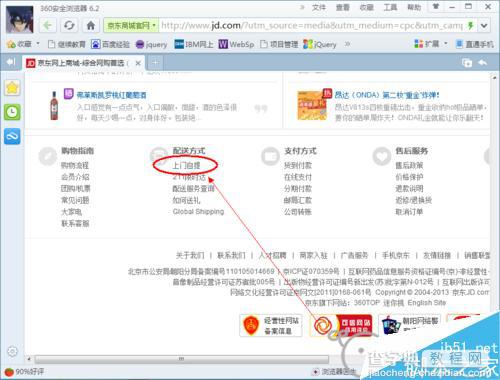Open the 联系客服 link

point(75,223)
